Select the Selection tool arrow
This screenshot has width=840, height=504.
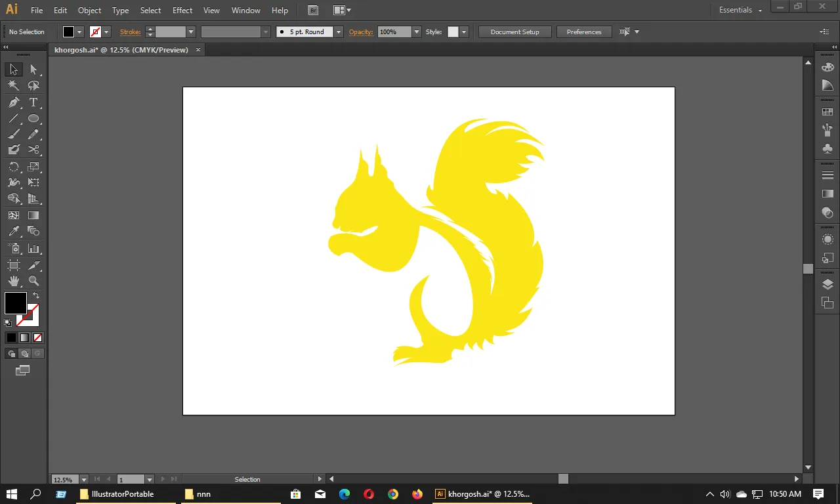[x=13, y=70]
